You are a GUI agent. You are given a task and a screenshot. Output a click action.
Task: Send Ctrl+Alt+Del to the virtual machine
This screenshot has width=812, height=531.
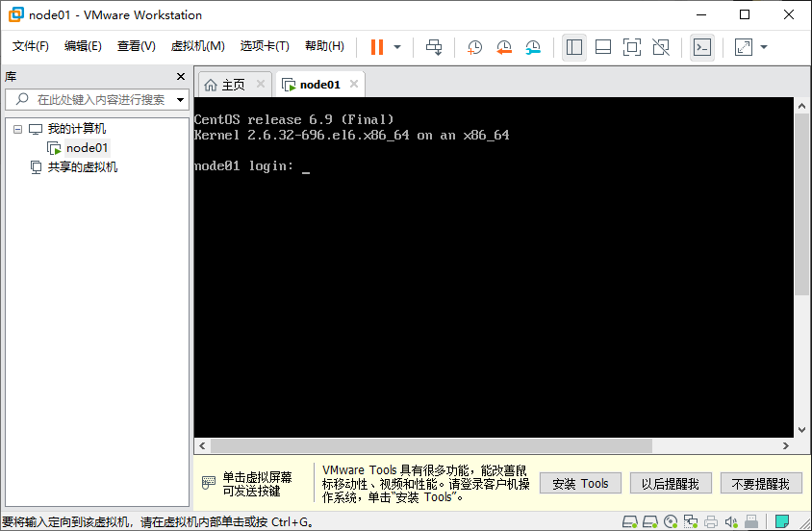(434, 47)
